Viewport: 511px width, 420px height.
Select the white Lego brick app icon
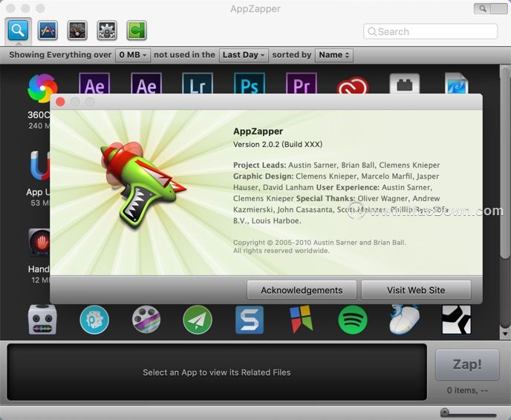point(405,84)
